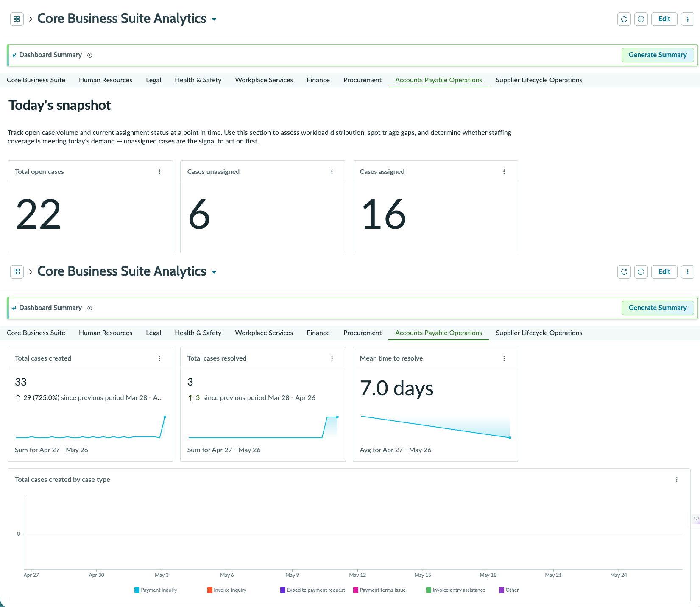Open the Total cases created by case type chart menu

coord(677,480)
